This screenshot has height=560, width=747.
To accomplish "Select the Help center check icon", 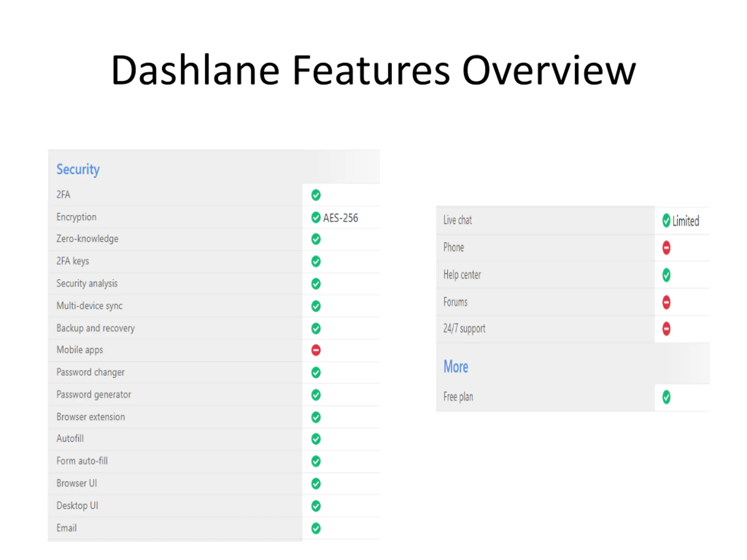I will (x=666, y=275).
